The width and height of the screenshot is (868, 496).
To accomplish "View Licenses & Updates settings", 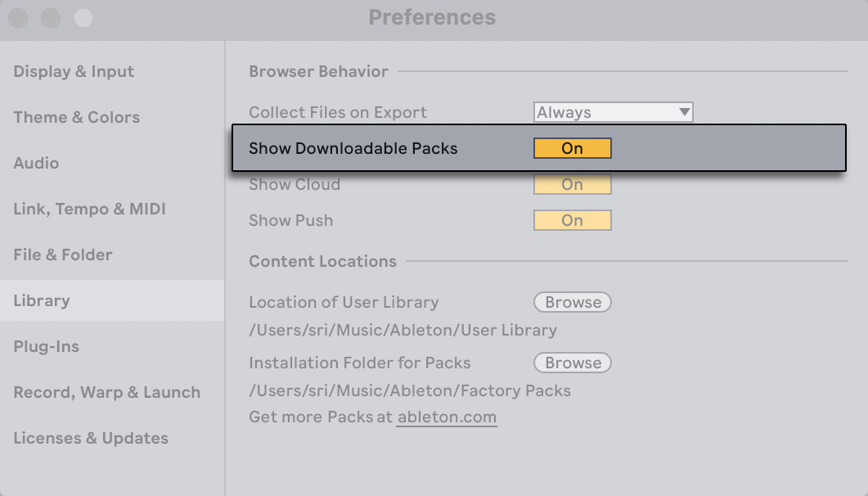I will (x=90, y=438).
